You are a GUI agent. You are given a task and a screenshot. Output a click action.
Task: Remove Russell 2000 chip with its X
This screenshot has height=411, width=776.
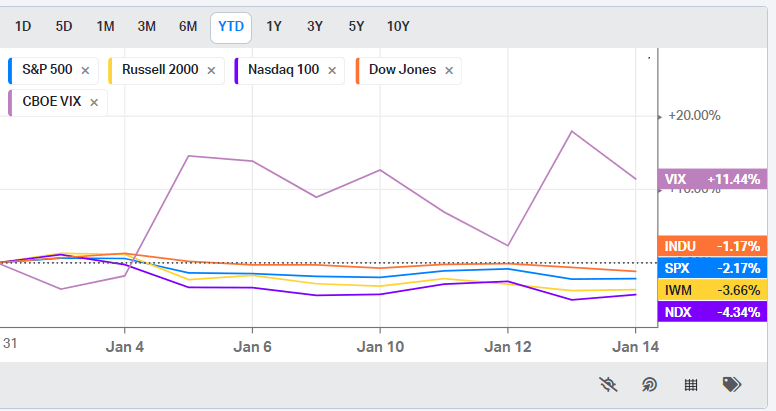[210, 70]
